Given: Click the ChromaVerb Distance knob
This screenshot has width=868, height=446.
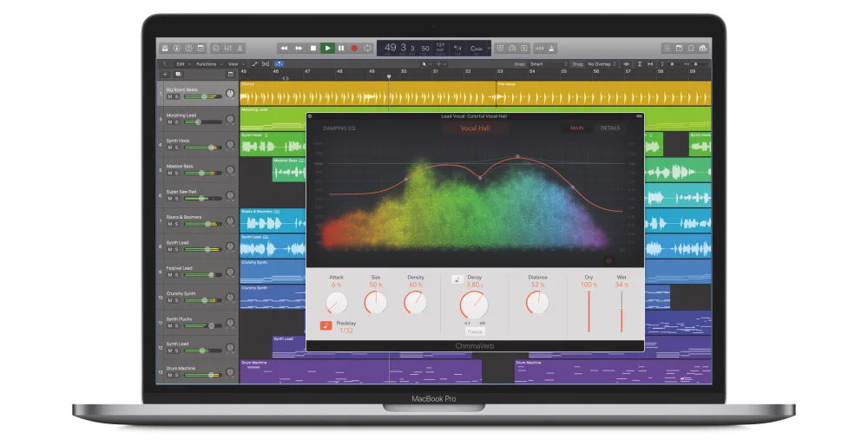Looking at the screenshot, I should [x=537, y=302].
